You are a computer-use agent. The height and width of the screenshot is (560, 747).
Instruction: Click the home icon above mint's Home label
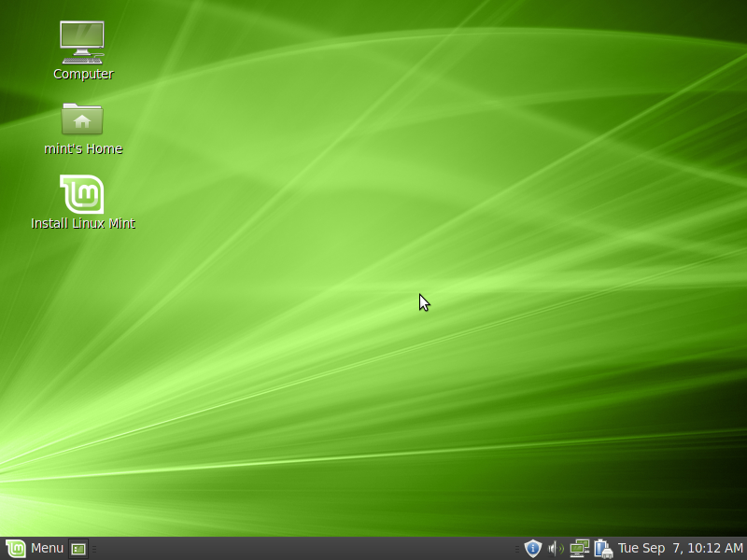(82, 119)
